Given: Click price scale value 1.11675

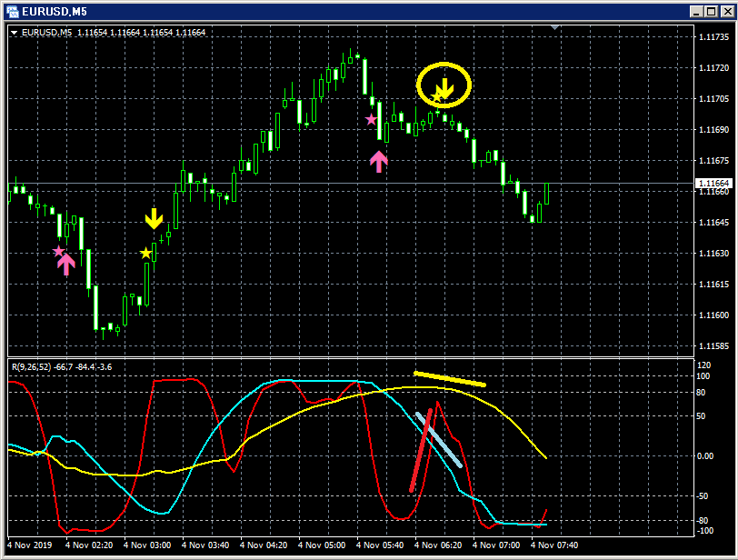Looking at the screenshot, I should click(713, 161).
